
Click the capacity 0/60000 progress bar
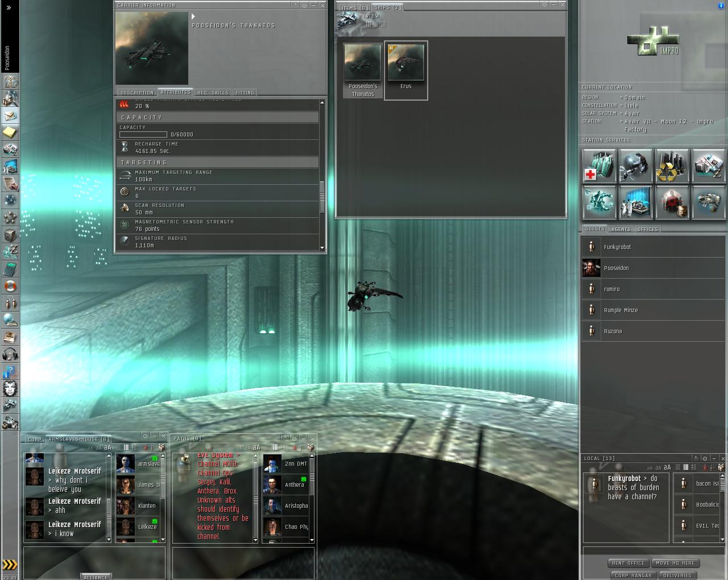[143, 135]
